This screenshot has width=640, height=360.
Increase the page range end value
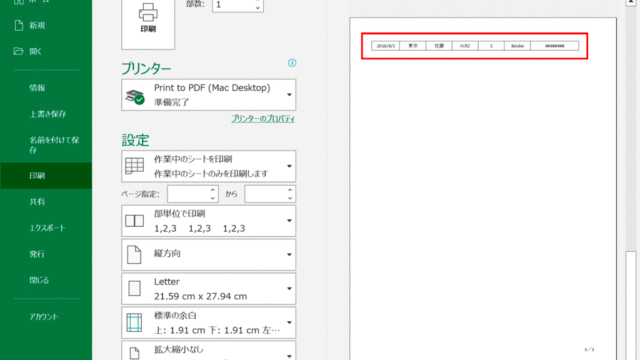click(290, 190)
